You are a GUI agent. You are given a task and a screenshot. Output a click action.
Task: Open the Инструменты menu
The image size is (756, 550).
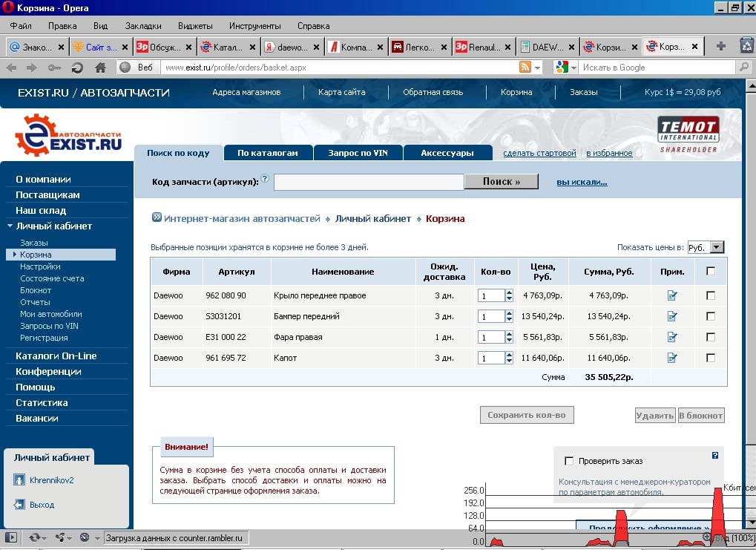[255, 26]
